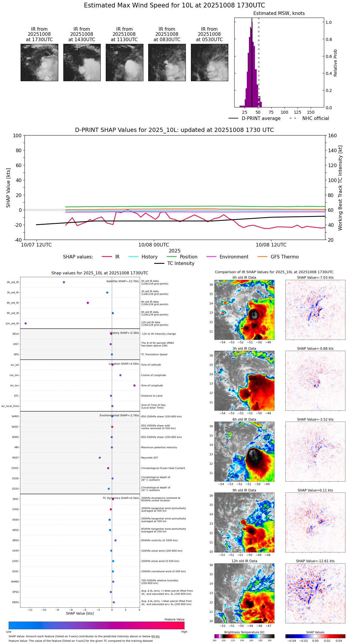Click the 'Distance to Land' description text
The width and height of the screenshot is (349, 644).
[x=152, y=396]
